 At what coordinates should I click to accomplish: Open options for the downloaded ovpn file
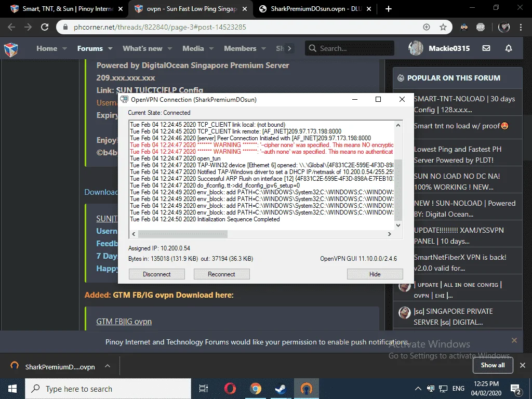108,366
